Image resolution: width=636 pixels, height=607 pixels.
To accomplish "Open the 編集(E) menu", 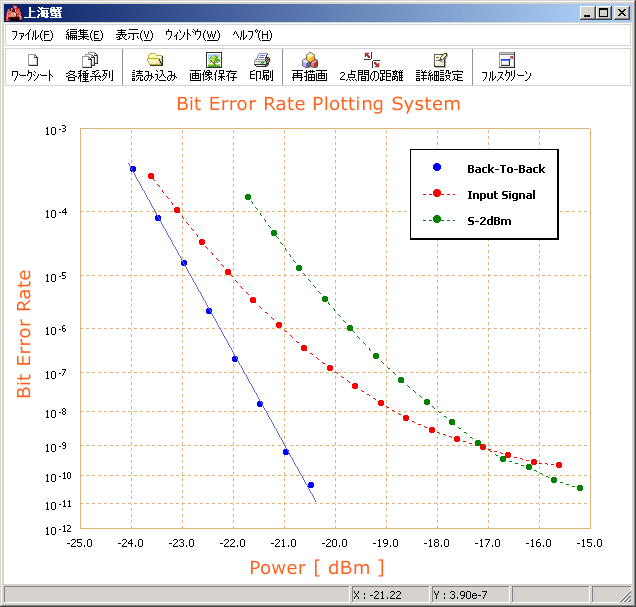I will 84,34.
